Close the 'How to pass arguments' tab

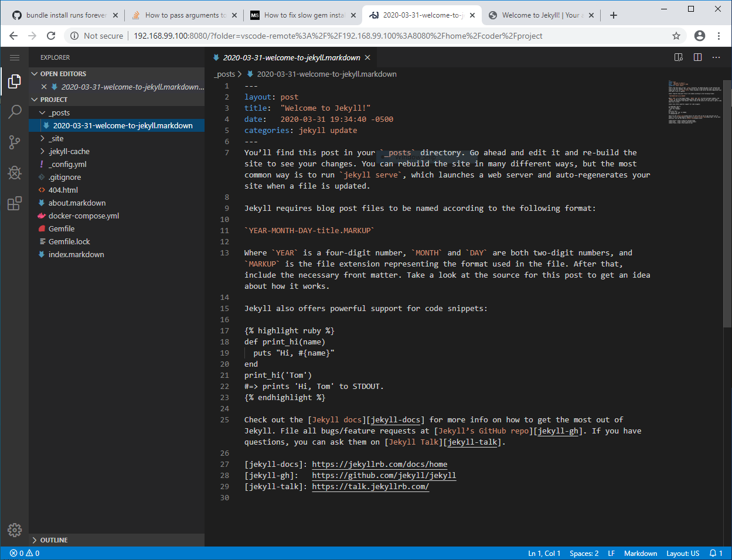pyautogui.click(x=234, y=15)
